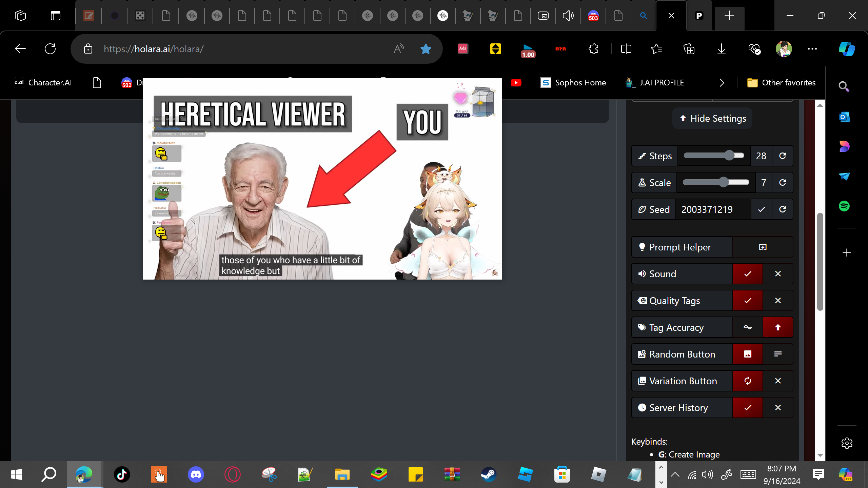Launch Steam from the taskbar

click(x=489, y=474)
